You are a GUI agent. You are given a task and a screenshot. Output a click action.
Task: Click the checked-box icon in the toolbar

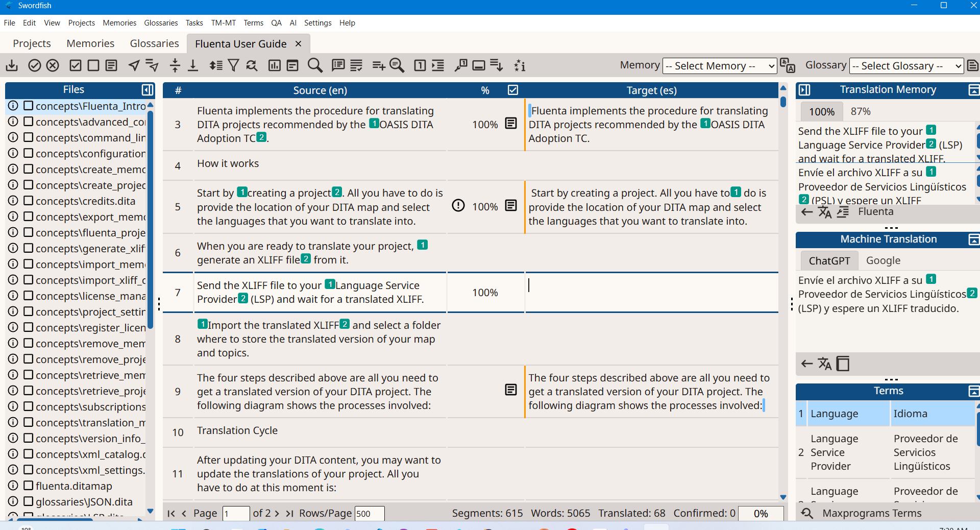[x=76, y=65]
